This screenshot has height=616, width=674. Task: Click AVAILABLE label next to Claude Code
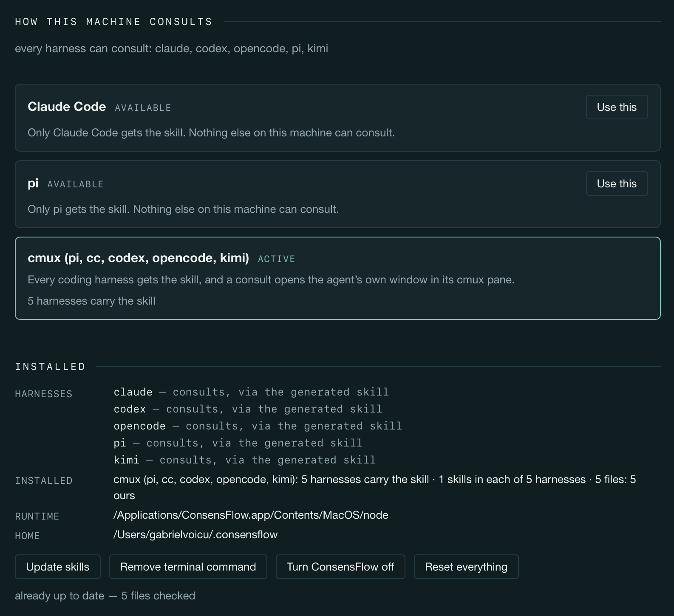143,108
